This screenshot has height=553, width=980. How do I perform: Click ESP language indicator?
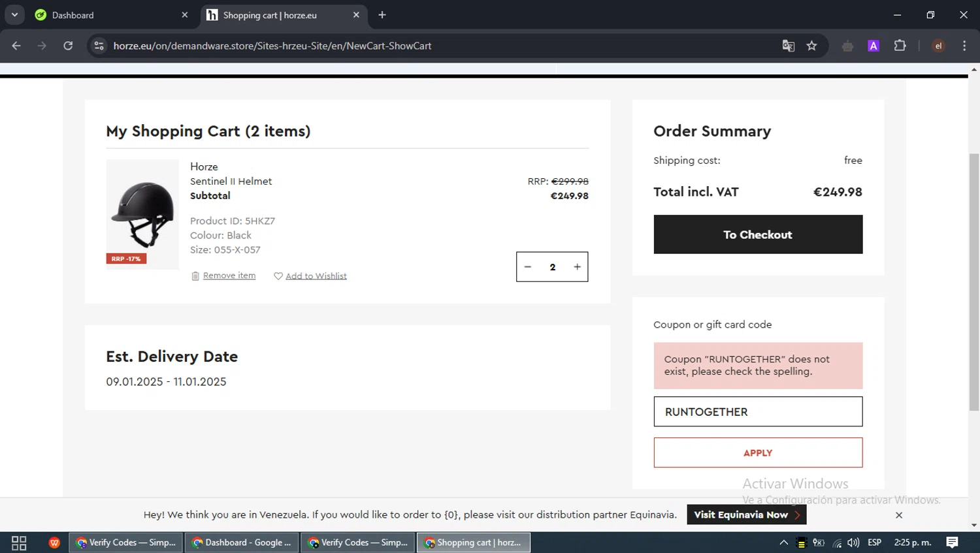[875, 543]
